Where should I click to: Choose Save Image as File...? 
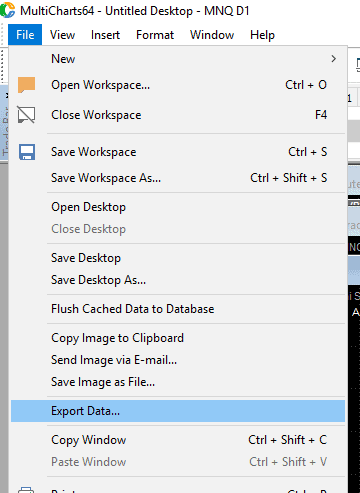tap(178, 382)
